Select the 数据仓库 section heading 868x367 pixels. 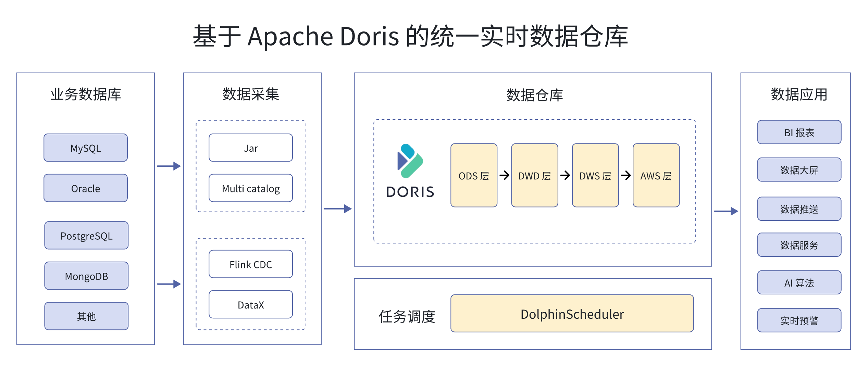coord(534,95)
